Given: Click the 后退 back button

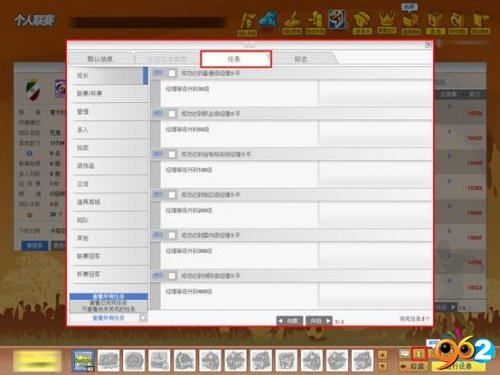Looking at the screenshot, I should tap(413, 366).
